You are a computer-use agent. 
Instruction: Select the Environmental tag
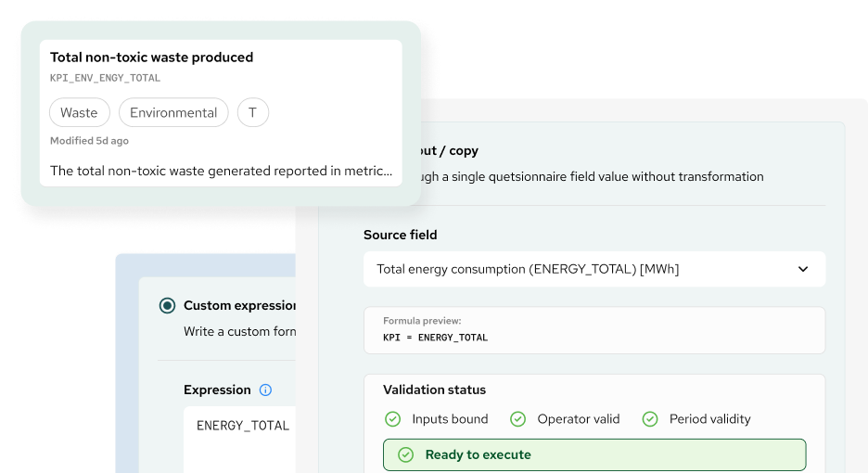pyautogui.click(x=173, y=113)
